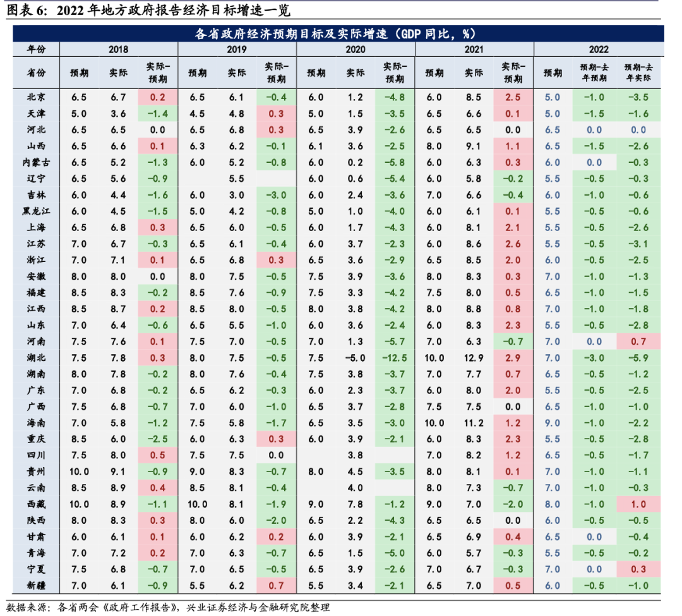
Task: Click the 北京 row label
Action: tap(36, 97)
